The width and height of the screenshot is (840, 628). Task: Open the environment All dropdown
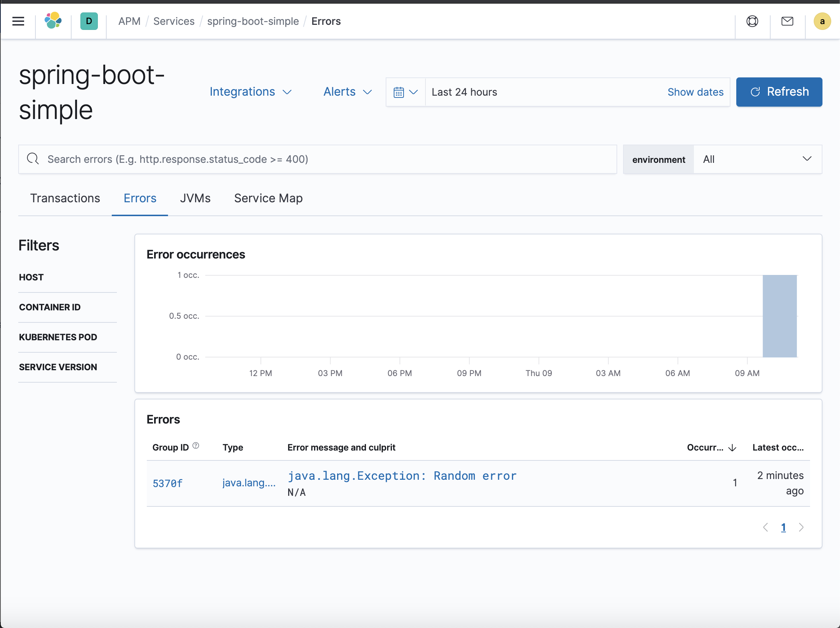(x=757, y=159)
